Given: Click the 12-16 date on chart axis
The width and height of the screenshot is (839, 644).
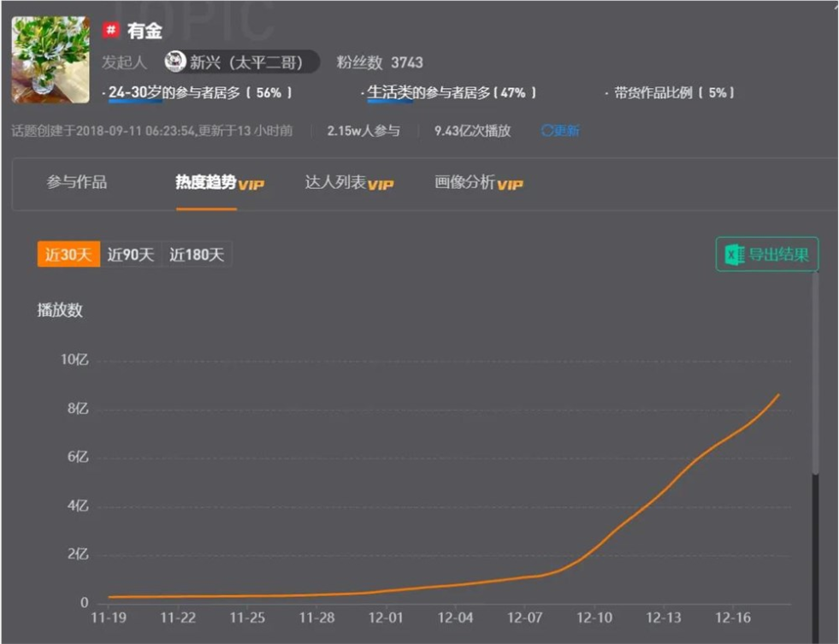Looking at the screenshot, I should 733,617.
